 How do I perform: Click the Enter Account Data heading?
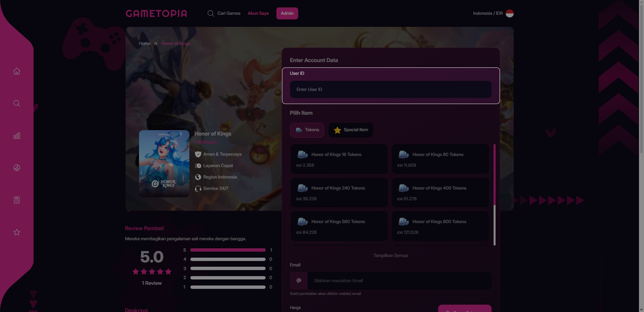pyautogui.click(x=314, y=60)
